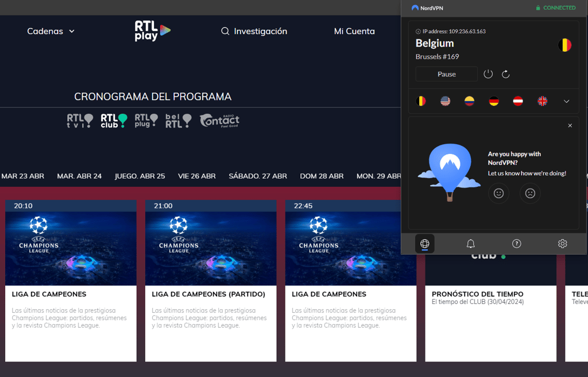Open NordVPN globe tab
Viewport: 588px width, 377px height.
click(424, 244)
